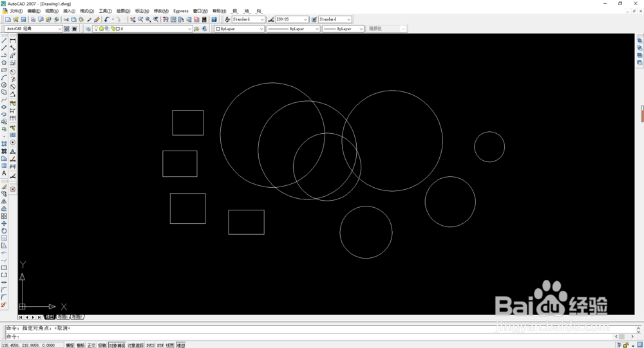Switch to the 布局2 layout tab
This screenshot has width=644, height=348.
(x=77, y=317)
